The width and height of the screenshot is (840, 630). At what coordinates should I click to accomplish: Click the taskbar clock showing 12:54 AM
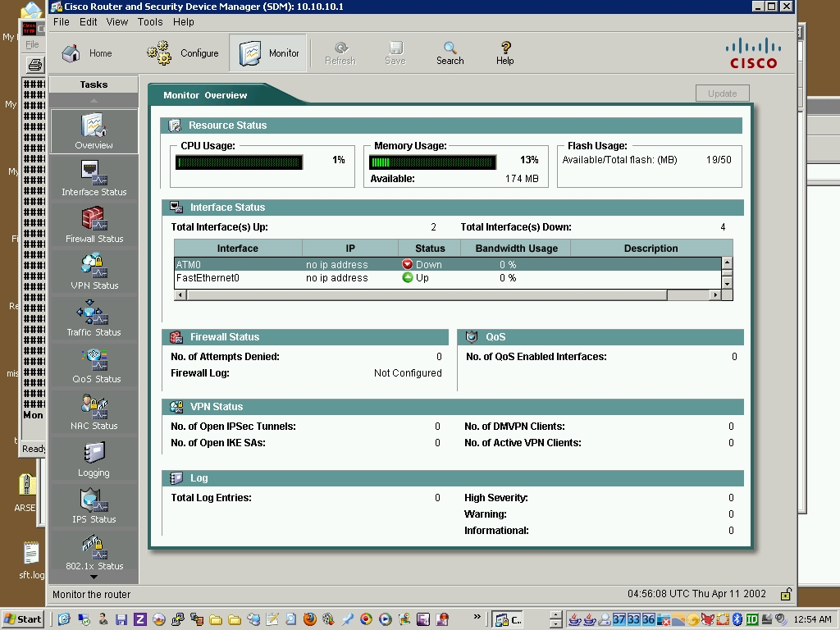(x=813, y=619)
